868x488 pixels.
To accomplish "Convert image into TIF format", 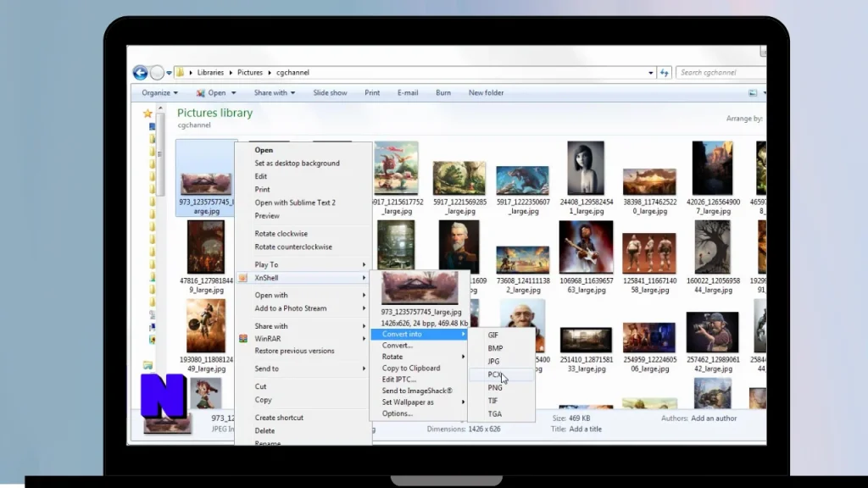I will [492, 401].
